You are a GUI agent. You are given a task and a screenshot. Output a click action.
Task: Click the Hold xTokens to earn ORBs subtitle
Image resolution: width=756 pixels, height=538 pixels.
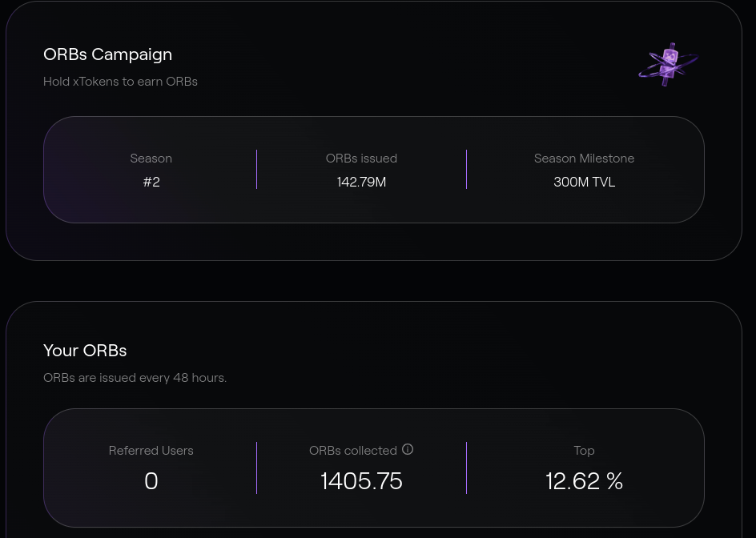(121, 82)
